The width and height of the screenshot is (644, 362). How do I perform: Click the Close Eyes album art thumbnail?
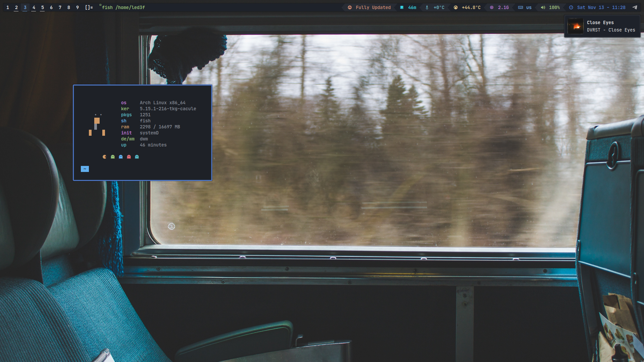(576, 26)
